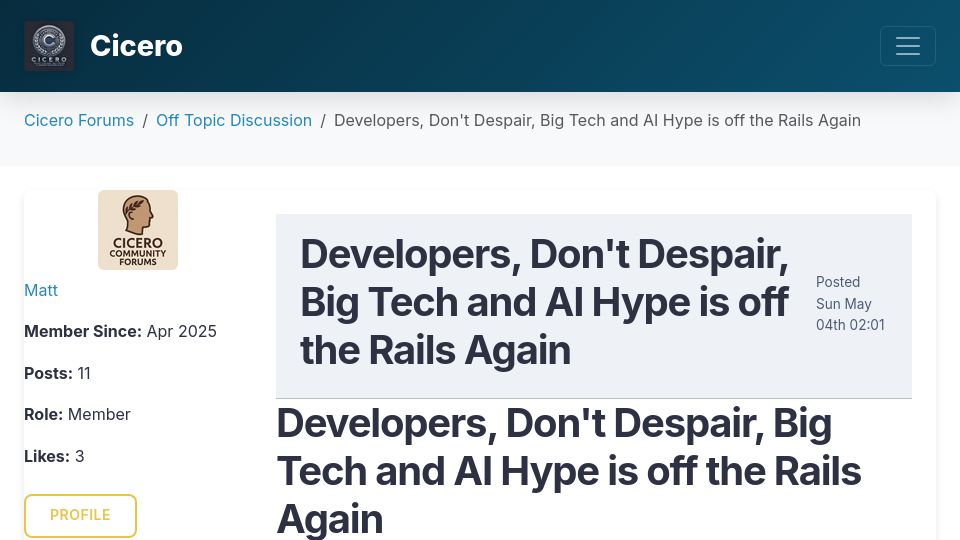Click the article heading below the post header
This screenshot has width=960, height=540.
click(569, 471)
